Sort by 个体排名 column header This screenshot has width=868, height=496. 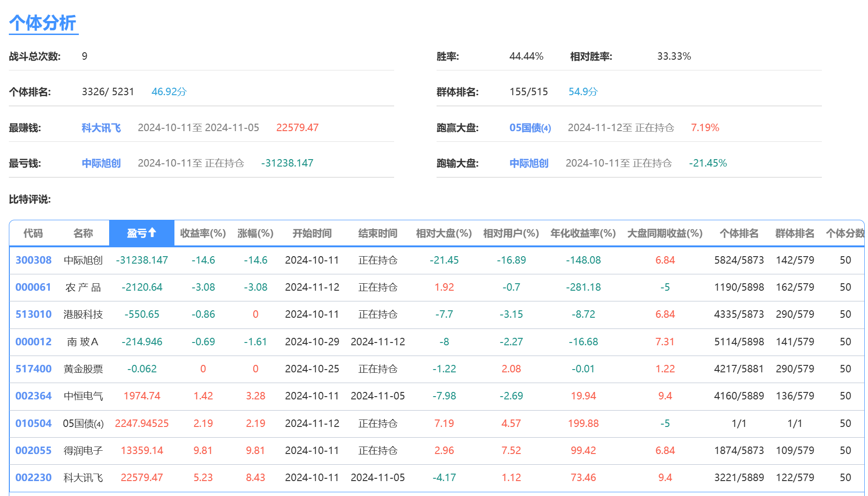tap(739, 233)
